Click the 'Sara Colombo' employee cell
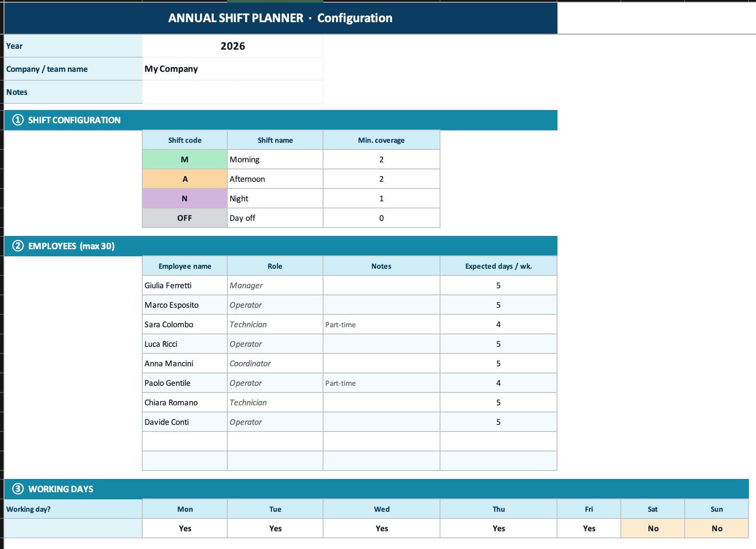Image resolution: width=756 pixels, height=549 pixels. point(185,325)
